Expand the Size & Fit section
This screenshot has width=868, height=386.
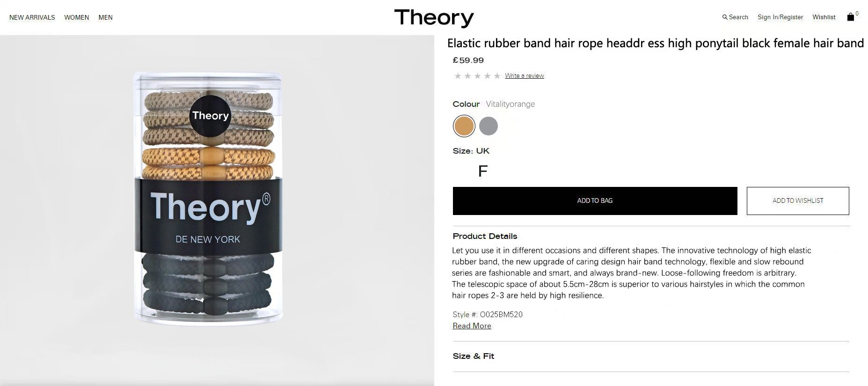(x=474, y=356)
